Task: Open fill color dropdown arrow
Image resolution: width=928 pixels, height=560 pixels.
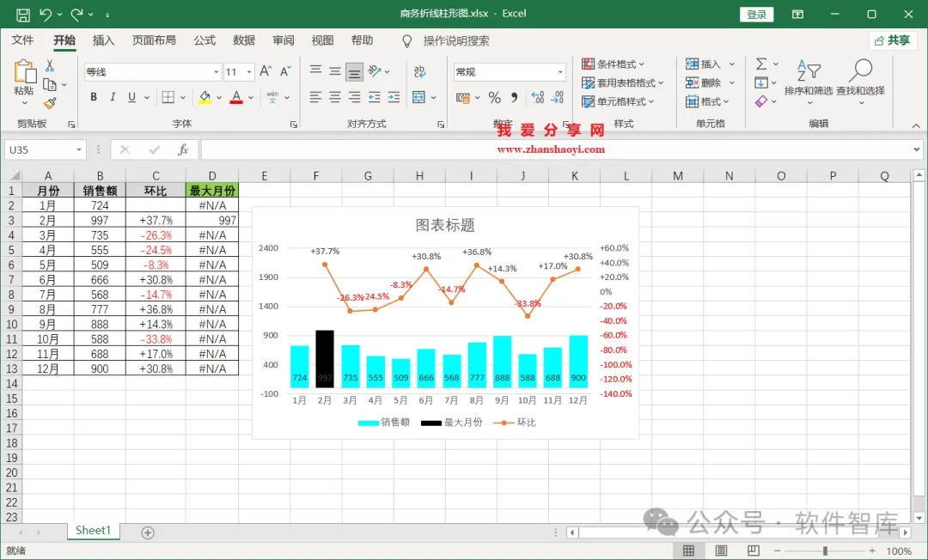Action: (x=219, y=98)
